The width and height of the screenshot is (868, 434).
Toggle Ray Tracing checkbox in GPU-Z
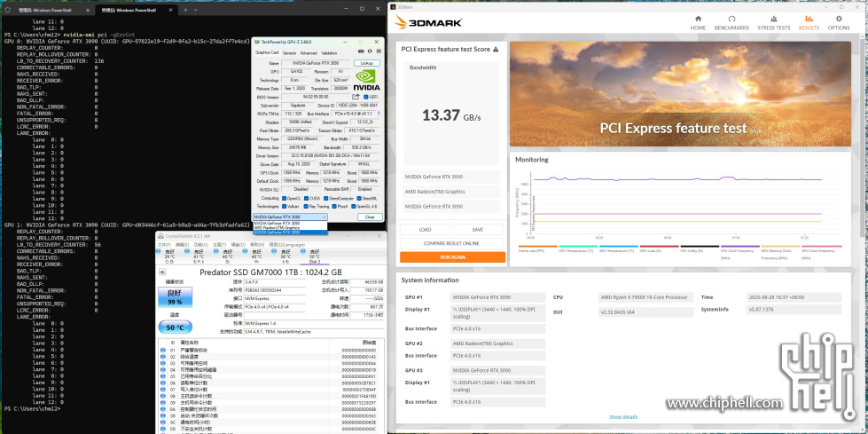(306, 206)
